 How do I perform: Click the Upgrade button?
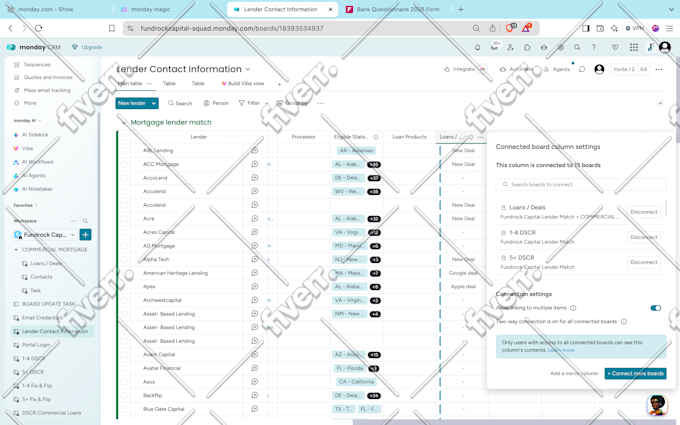tap(87, 47)
